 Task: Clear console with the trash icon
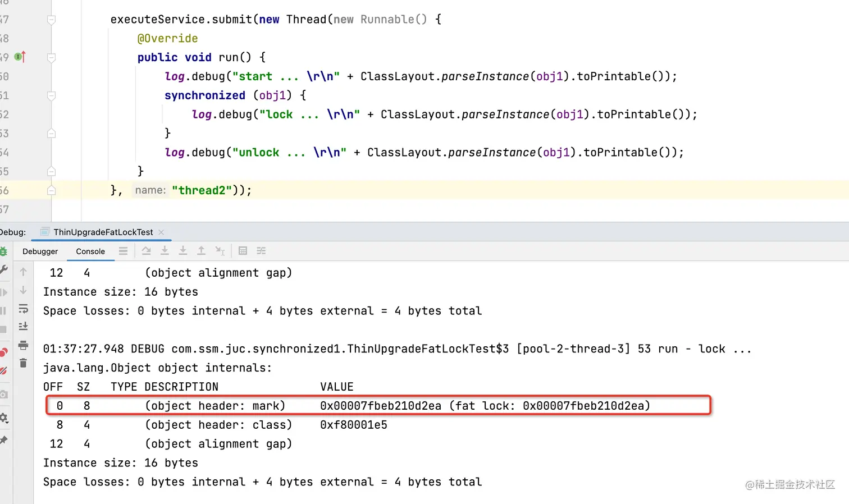23,363
